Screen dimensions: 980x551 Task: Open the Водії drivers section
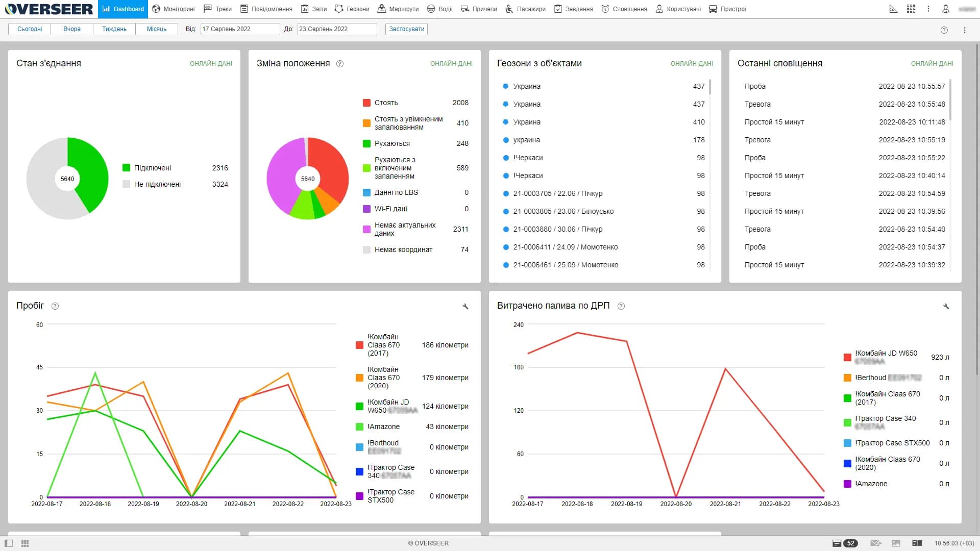click(x=439, y=9)
